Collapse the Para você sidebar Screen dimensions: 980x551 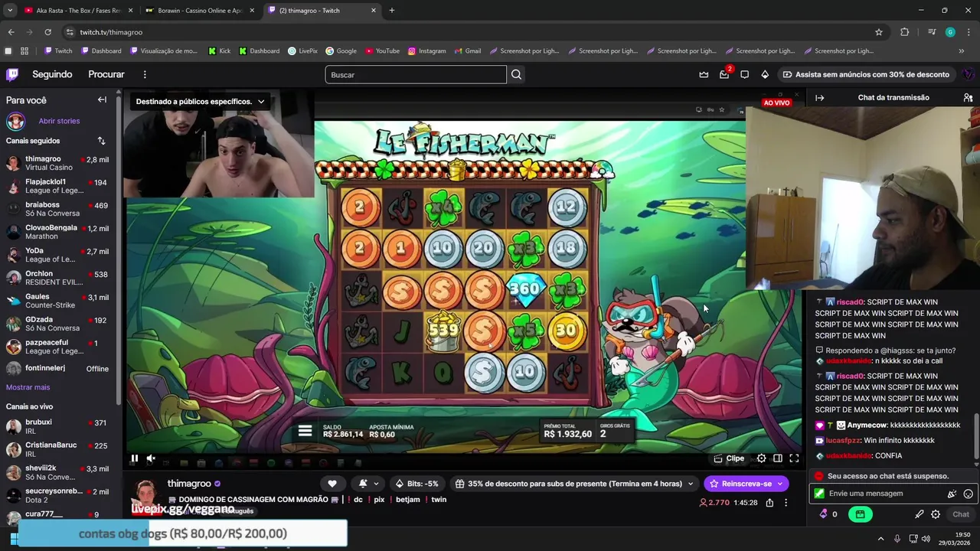click(102, 99)
